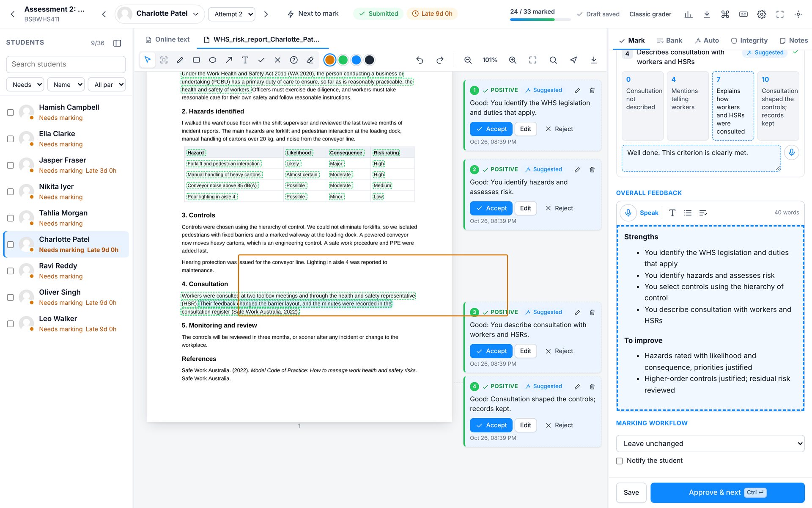This screenshot has width=812, height=508.
Task: Open grader settings gear
Action: coord(762,14)
